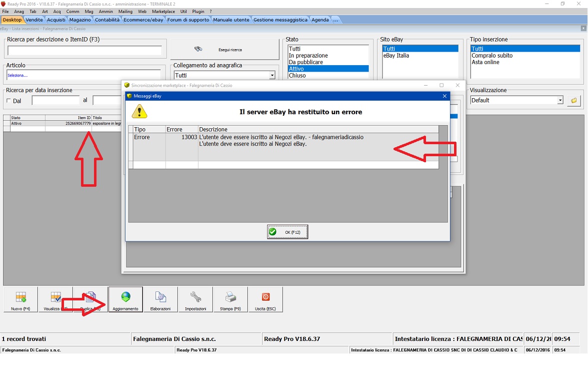Click the Visualizza toolbar button

(x=55, y=299)
